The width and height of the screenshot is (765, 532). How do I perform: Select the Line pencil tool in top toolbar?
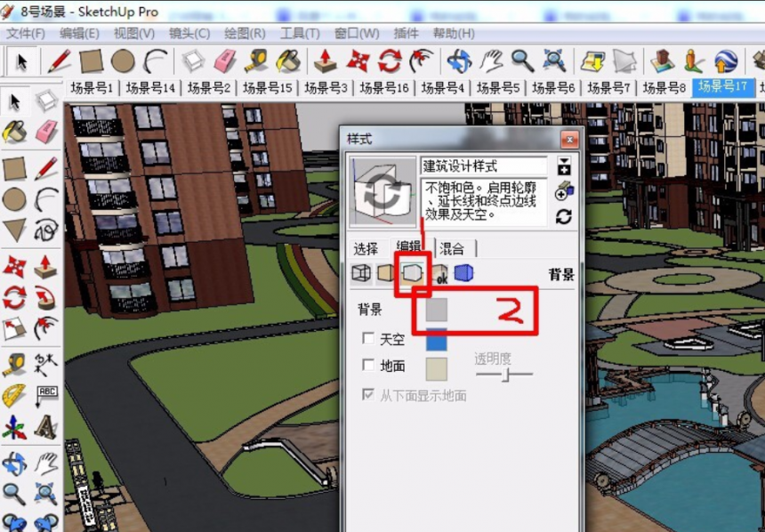point(59,61)
